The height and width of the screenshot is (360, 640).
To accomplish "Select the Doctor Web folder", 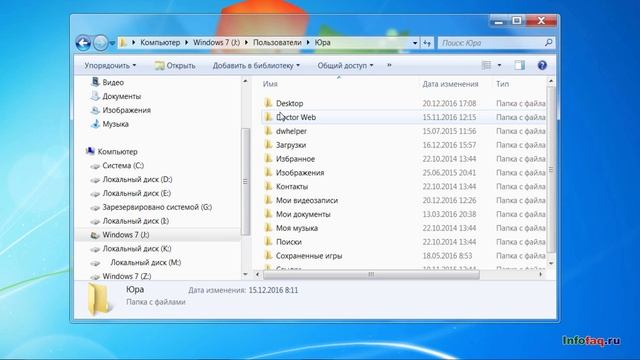I will click(x=296, y=117).
